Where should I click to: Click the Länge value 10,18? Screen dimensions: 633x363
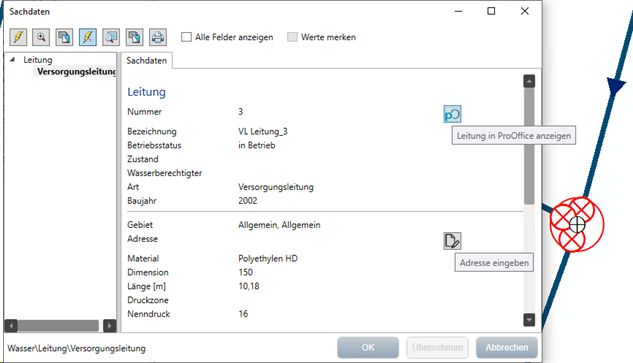point(249,286)
